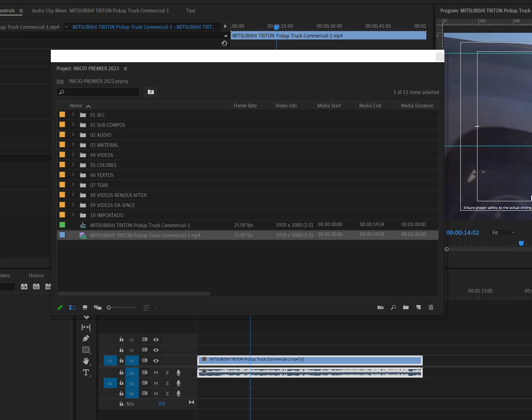Create a New Bin
The height and width of the screenshot is (420, 532).
pos(406,307)
